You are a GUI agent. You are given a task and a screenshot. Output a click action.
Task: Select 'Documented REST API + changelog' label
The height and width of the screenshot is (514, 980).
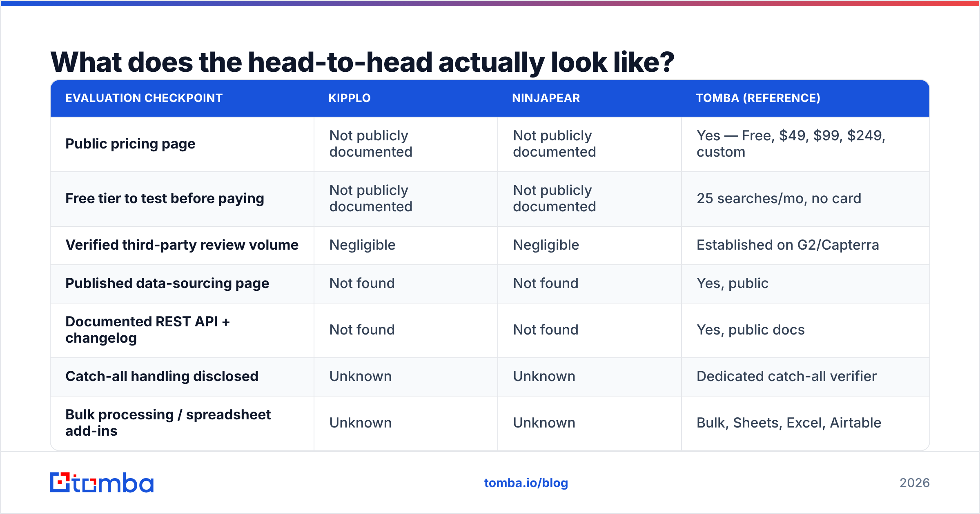[147, 330]
